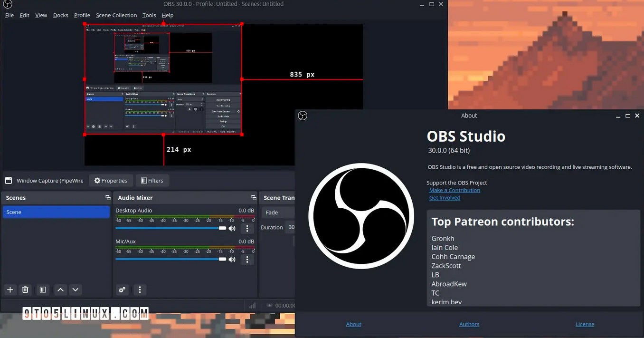Click the Mic/Aux 0.0 dB readout
Image resolution: width=644 pixels, height=338 pixels.
[246, 241]
